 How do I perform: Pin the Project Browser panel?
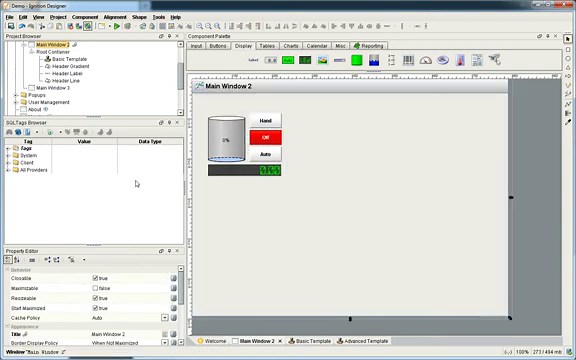click(169, 36)
